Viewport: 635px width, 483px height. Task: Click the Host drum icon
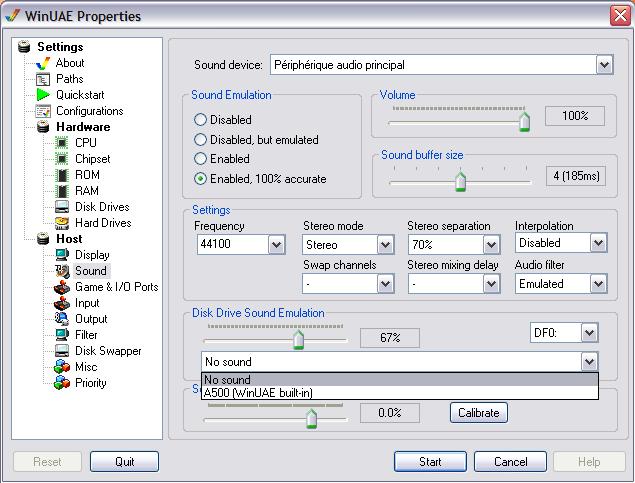pyautogui.click(x=43, y=239)
